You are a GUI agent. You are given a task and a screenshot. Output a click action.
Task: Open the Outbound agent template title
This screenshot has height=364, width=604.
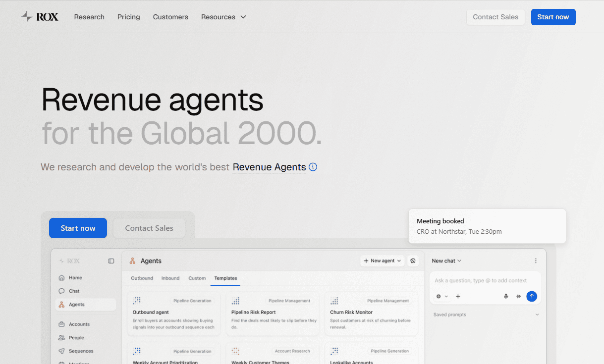click(x=151, y=312)
